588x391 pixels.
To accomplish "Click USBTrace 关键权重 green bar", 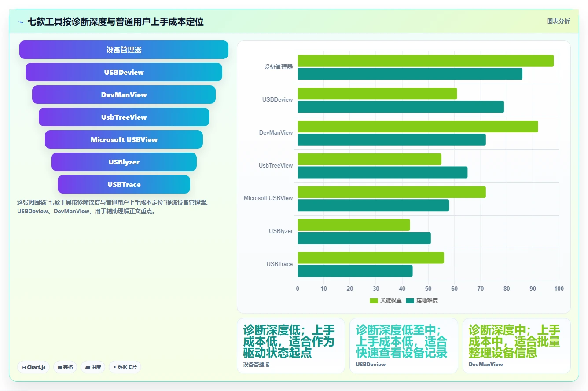I will 371,258.
